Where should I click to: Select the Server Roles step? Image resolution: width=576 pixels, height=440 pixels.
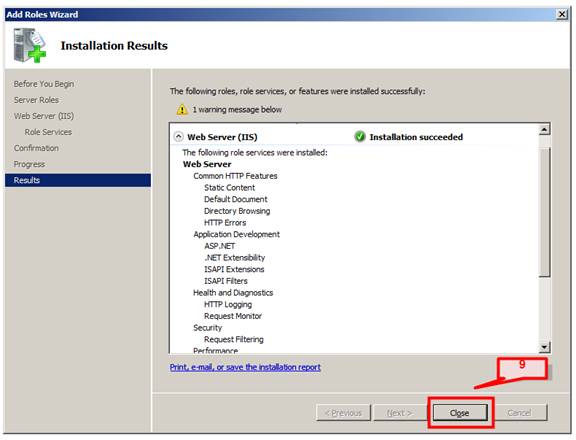[x=36, y=100]
